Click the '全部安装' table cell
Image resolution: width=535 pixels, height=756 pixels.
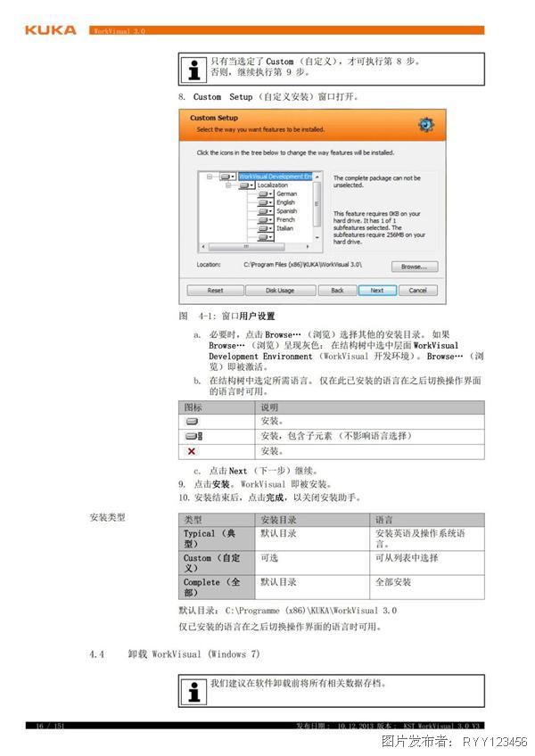tap(427, 588)
